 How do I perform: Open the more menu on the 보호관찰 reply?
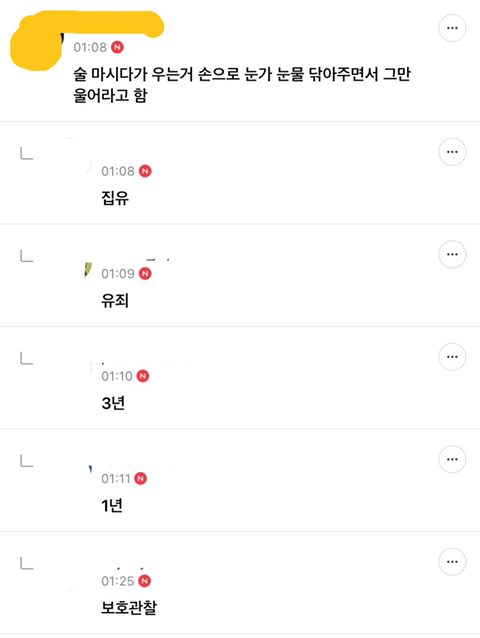pos(452,562)
